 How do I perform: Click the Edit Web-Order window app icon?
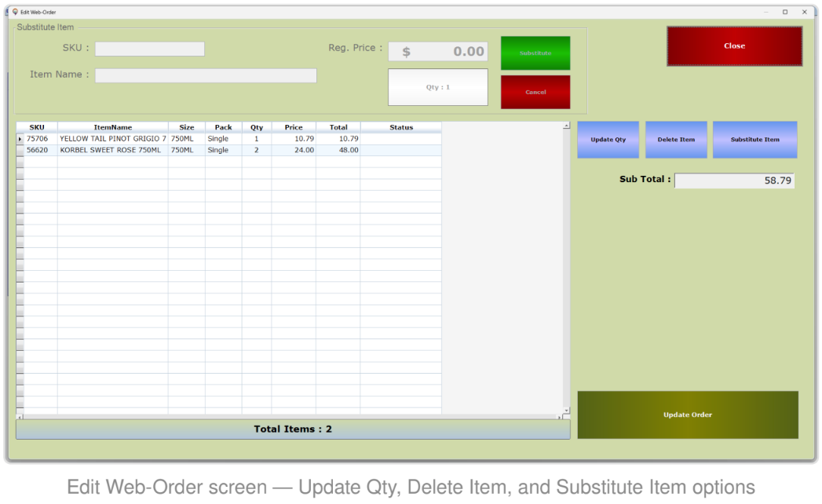(x=15, y=12)
